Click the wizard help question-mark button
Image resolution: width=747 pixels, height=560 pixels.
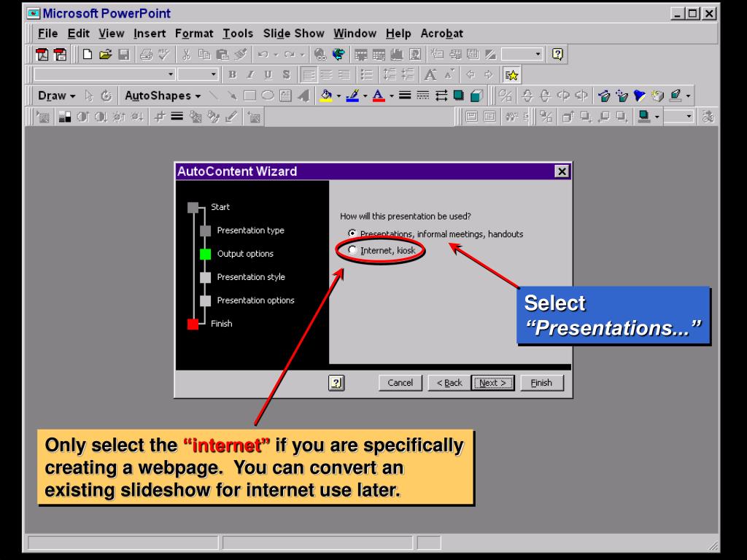336,382
